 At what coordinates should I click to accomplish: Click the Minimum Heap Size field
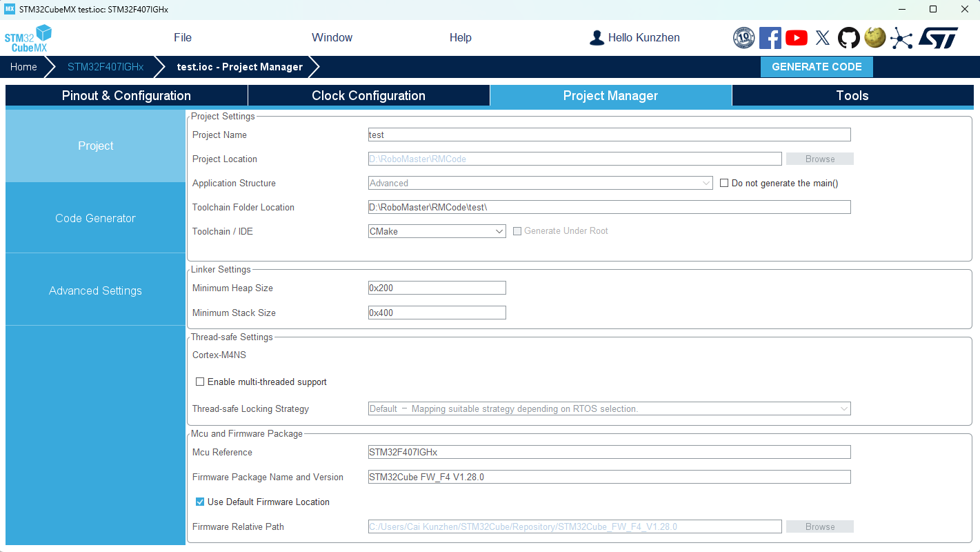click(437, 288)
